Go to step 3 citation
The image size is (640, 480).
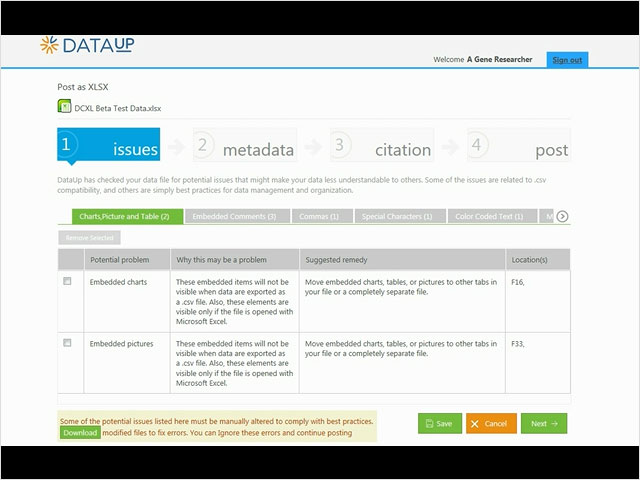(382, 146)
